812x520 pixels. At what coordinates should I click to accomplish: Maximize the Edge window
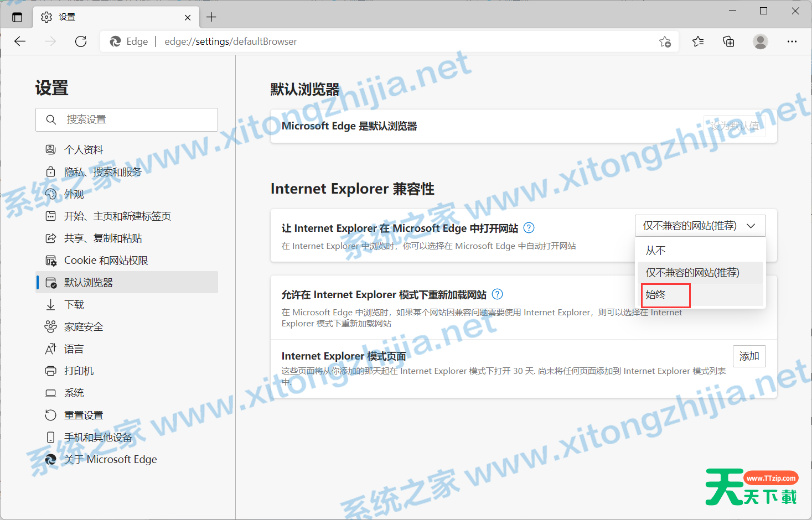[x=763, y=11]
